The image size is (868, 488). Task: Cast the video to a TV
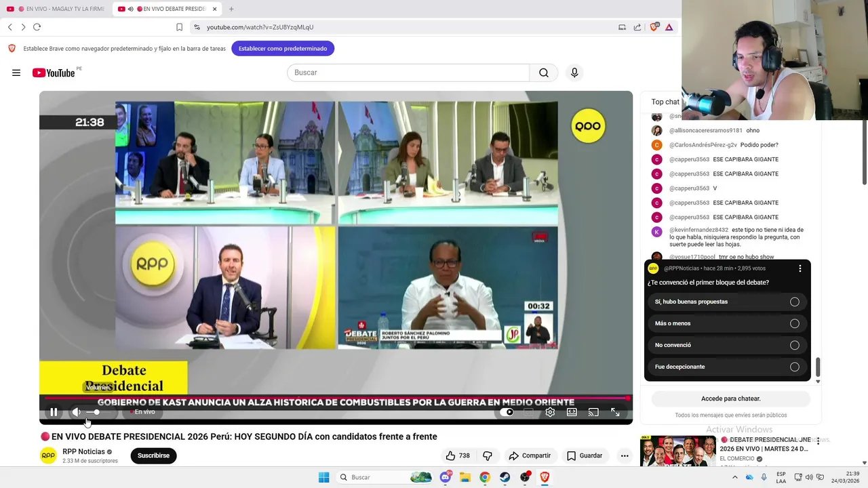[593, 412]
